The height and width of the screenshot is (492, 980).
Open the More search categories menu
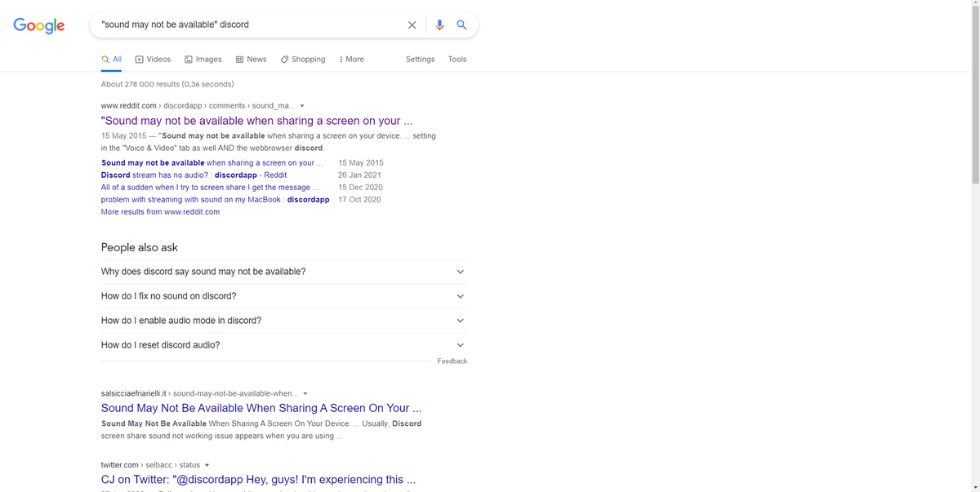pyautogui.click(x=352, y=60)
